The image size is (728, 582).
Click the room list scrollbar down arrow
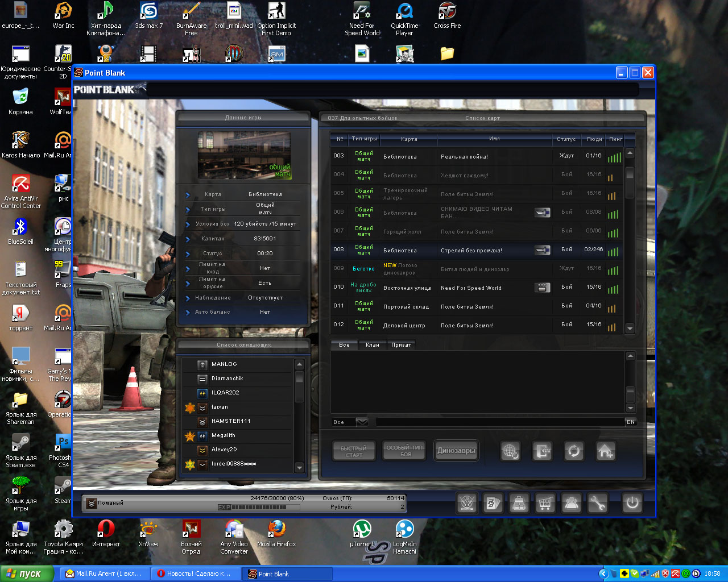pyautogui.click(x=630, y=329)
